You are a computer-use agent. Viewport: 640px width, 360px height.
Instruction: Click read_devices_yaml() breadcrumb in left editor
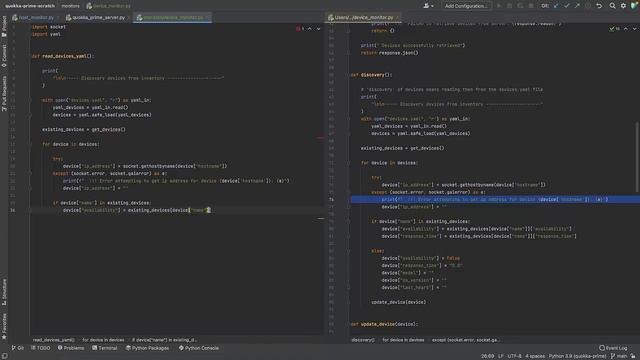[53, 340]
